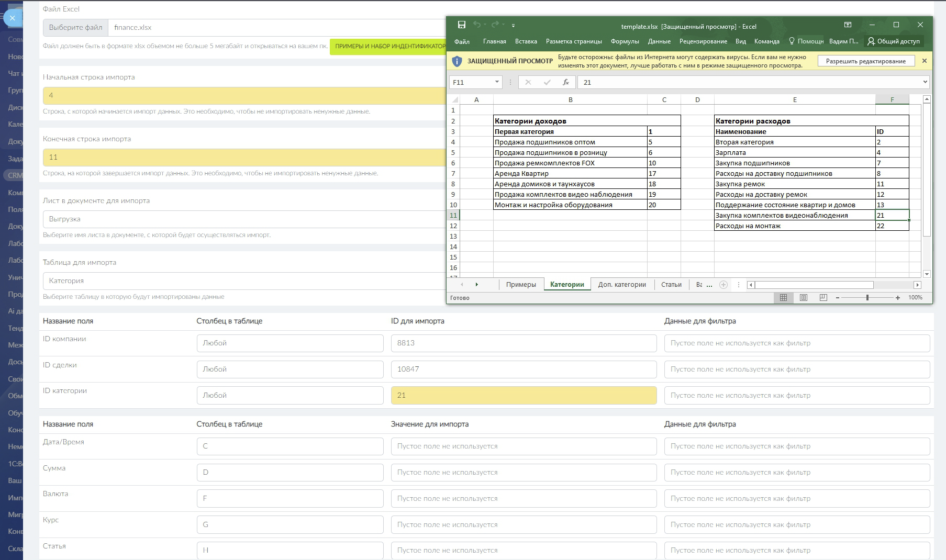Open the Вид ribbon tab
The width and height of the screenshot is (946, 560).
[x=740, y=41]
